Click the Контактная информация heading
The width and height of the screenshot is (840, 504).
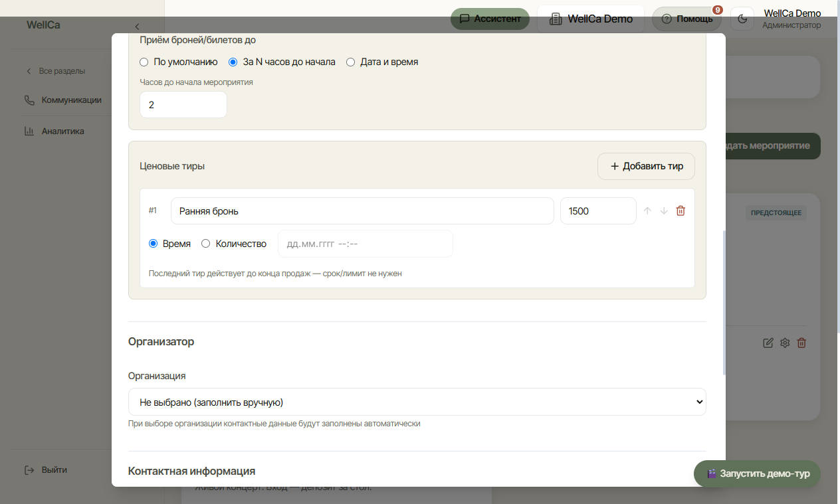tap(191, 471)
